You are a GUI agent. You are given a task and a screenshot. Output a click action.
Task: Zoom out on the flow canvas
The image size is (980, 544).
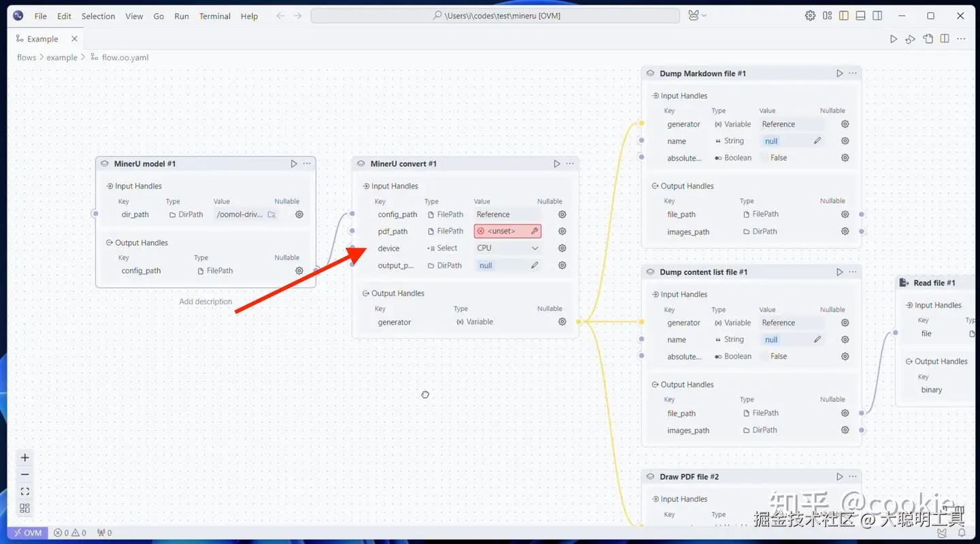[25, 475]
